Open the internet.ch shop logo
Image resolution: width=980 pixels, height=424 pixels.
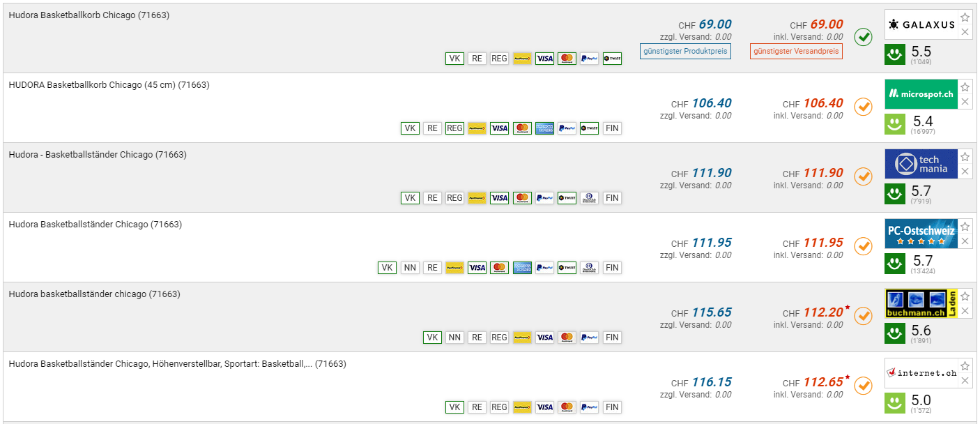(x=921, y=373)
